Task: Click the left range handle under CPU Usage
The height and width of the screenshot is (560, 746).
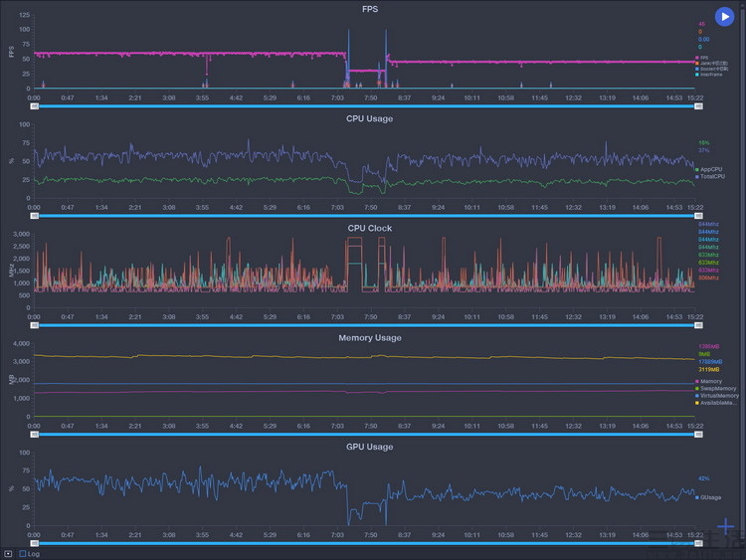Action: coord(34,216)
